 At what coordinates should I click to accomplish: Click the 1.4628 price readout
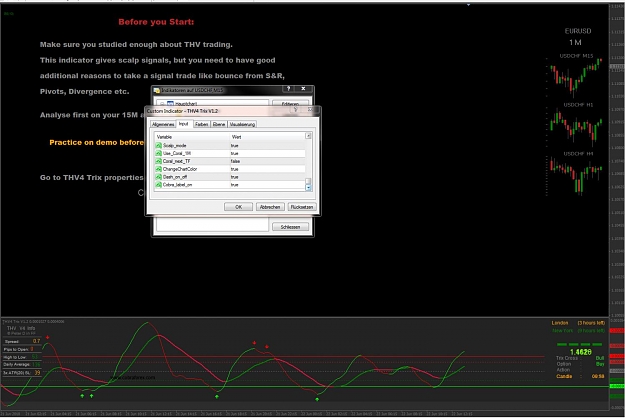click(x=581, y=352)
